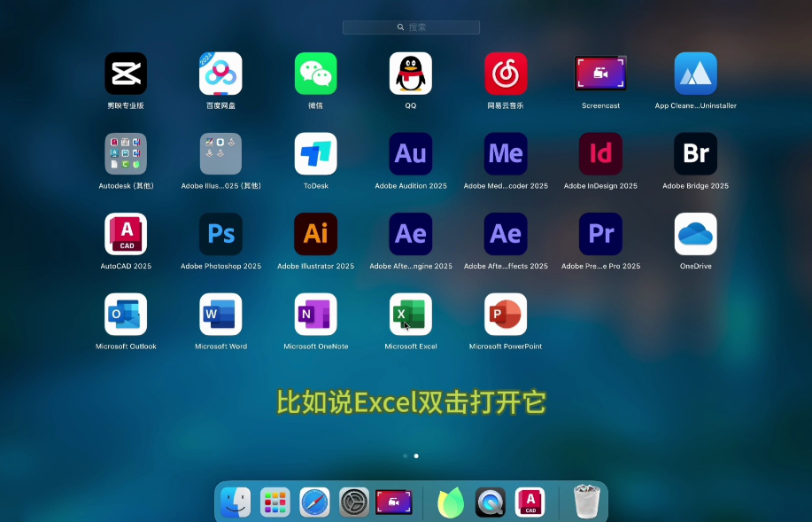Launch Adobe Media Encoder 2025
The height and width of the screenshot is (522, 812).
pyautogui.click(x=506, y=154)
